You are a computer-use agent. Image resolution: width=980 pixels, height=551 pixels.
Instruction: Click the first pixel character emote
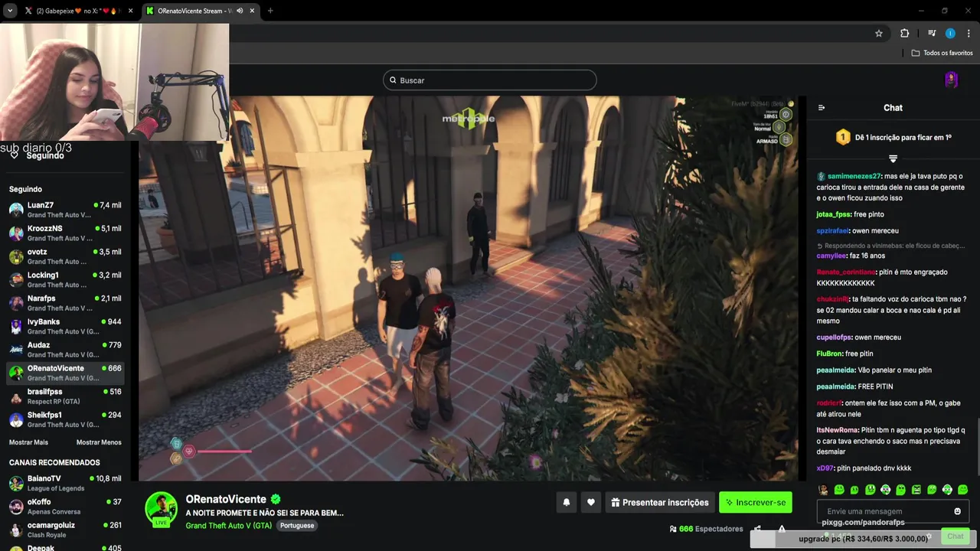(x=824, y=490)
